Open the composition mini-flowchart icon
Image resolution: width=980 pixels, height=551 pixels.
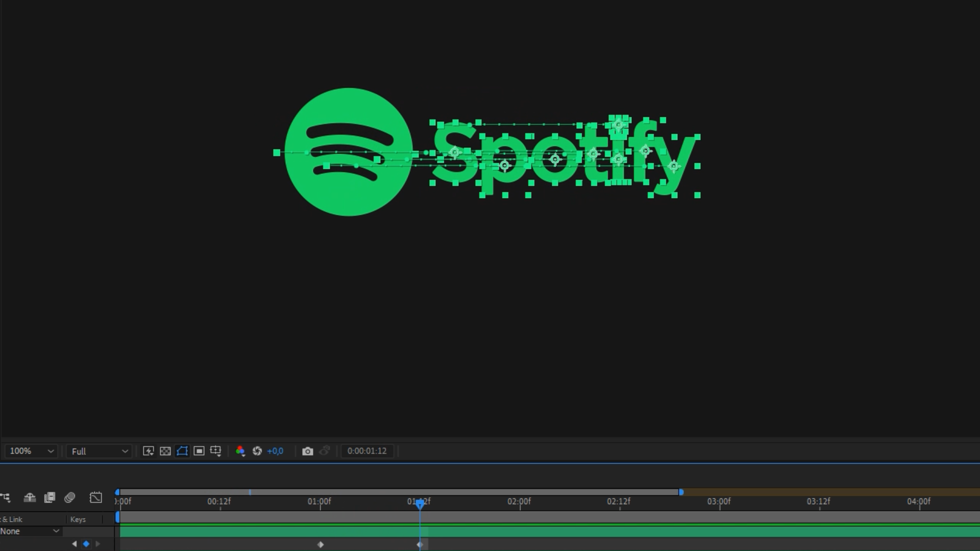tap(5, 497)
